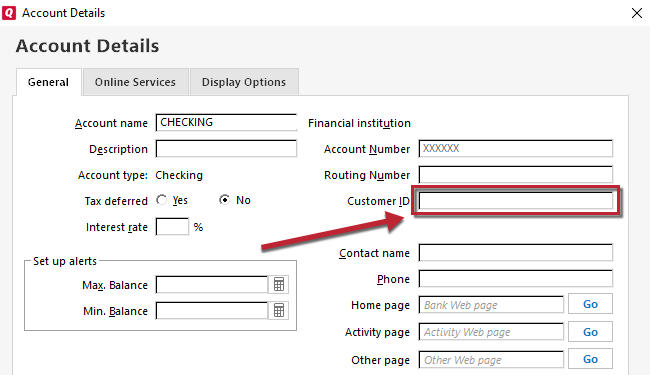Click the Contact name field
Image resolution: width=650 pixels, height=375 pixels.
(x=516, y=252)
